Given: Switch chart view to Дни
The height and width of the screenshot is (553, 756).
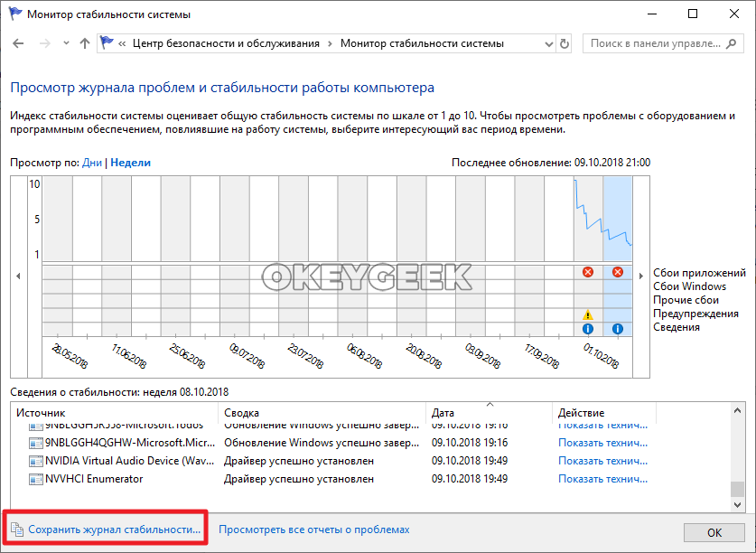Looking at the screenshot, I should pos(92,163).
